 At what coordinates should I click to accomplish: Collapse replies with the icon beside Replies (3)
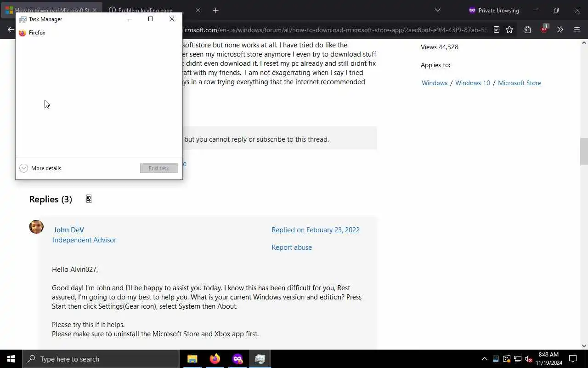[89, 199]
